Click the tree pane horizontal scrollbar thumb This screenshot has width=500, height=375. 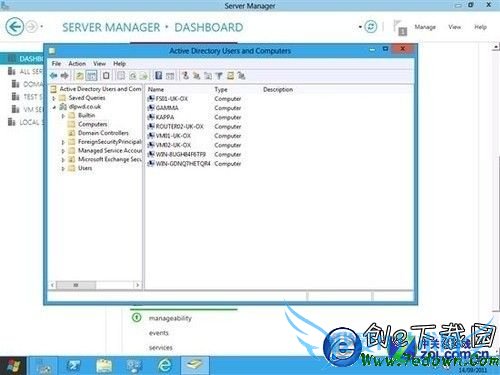point(76,285)
